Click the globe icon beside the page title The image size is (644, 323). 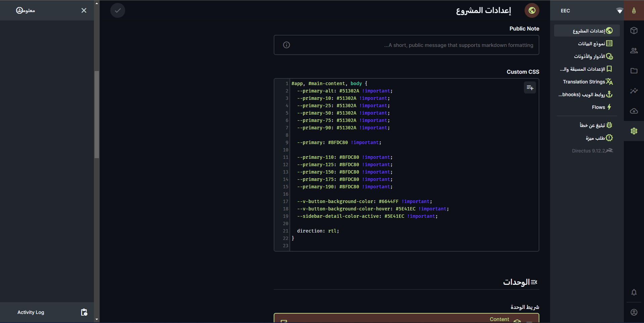(x=532, y=10)
